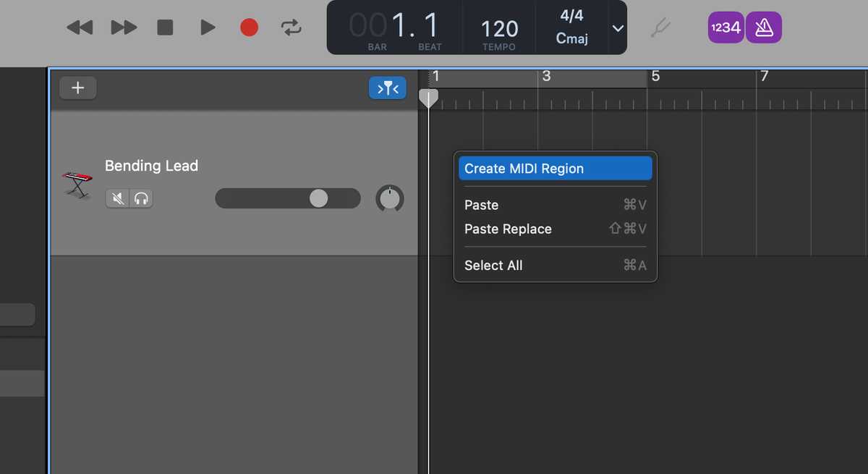Toggle the Metronome click
This screenshot has height=474, width=868.
coord(764,27)
